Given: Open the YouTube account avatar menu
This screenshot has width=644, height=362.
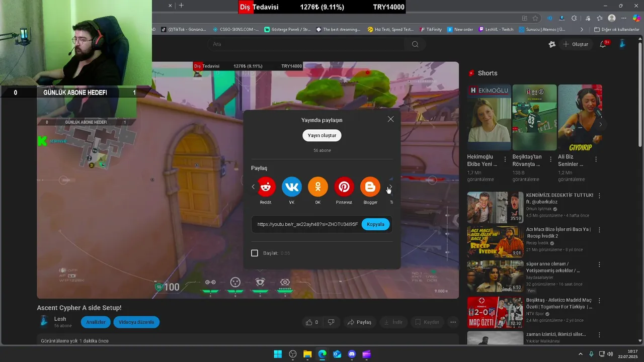Looking at the screenshot, I should tap(622, 44).
